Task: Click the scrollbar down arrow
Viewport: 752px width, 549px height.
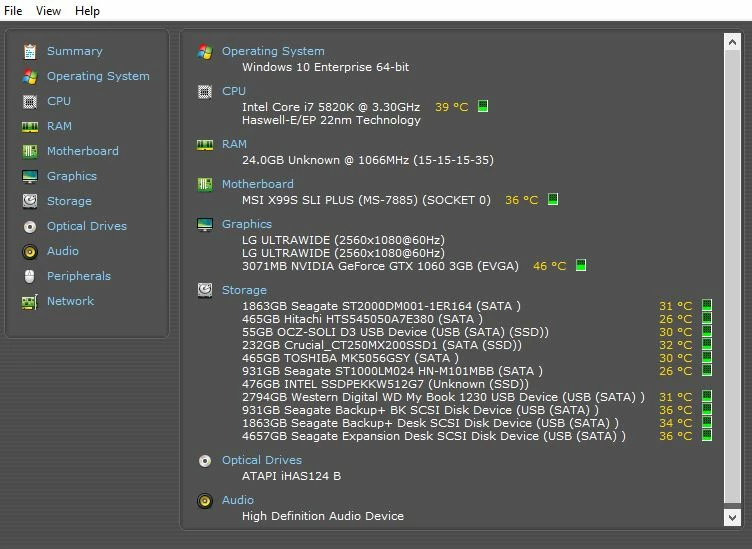Action: pos(732,517)
